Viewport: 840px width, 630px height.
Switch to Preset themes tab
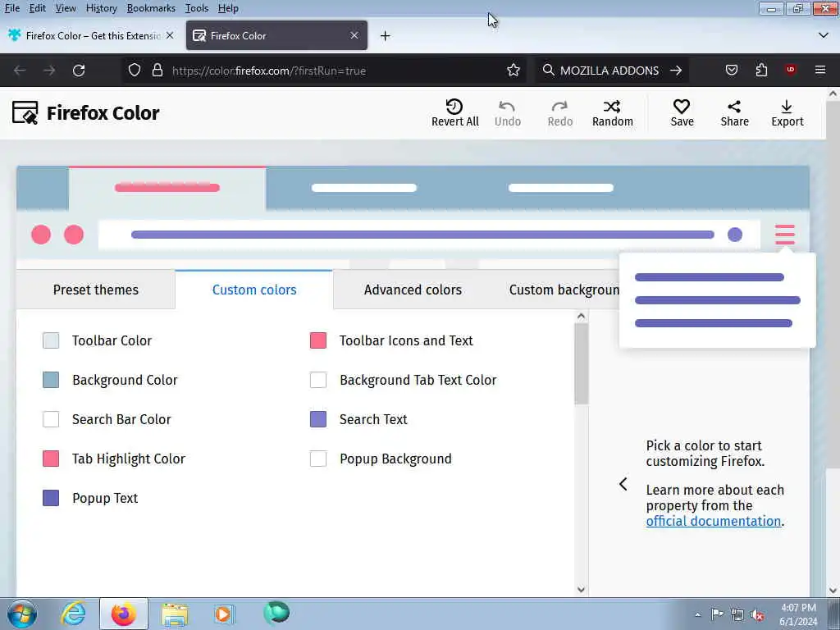(x=96, y=290)
